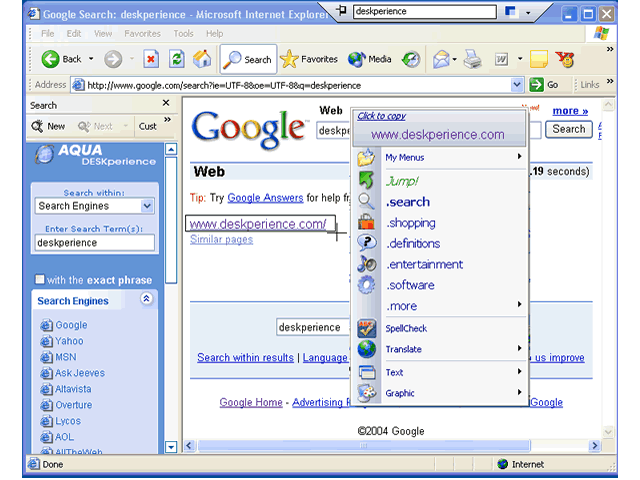Click the Mail envelope icon
Image resolution: width=640 pixels, height=480 pixels.
(441, 60)
